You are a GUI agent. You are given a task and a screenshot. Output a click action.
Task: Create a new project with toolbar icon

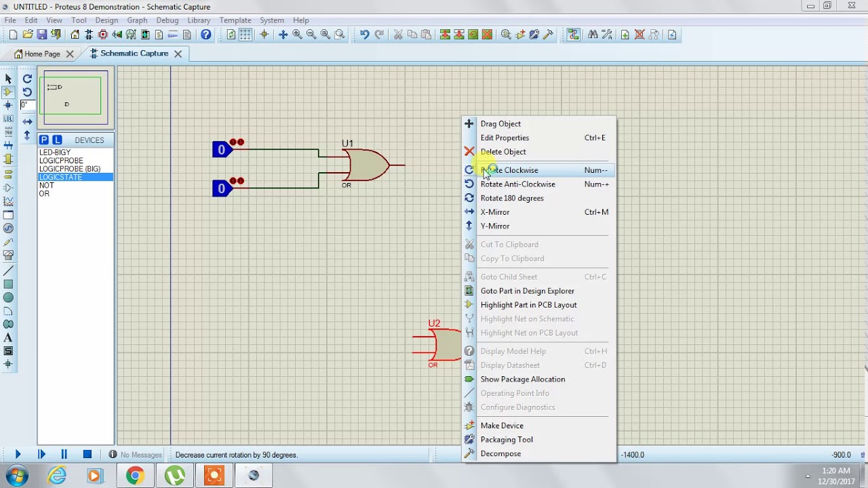click(13, 35)
